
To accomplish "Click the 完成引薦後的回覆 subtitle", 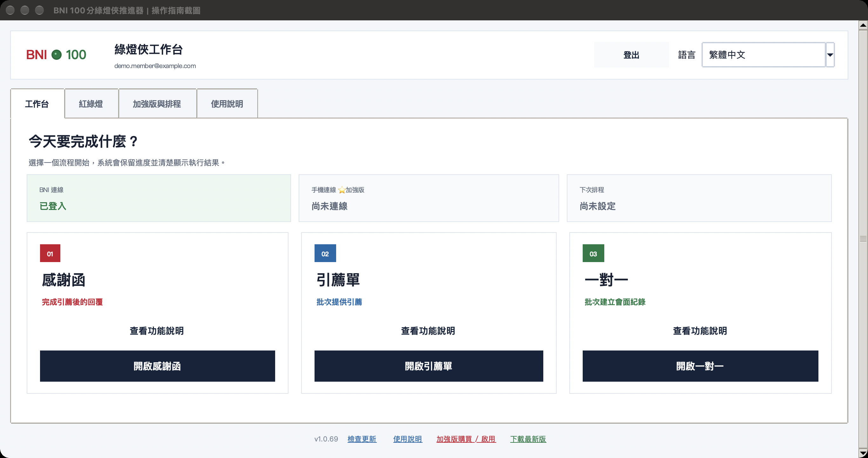I will [x=72, y=302].
